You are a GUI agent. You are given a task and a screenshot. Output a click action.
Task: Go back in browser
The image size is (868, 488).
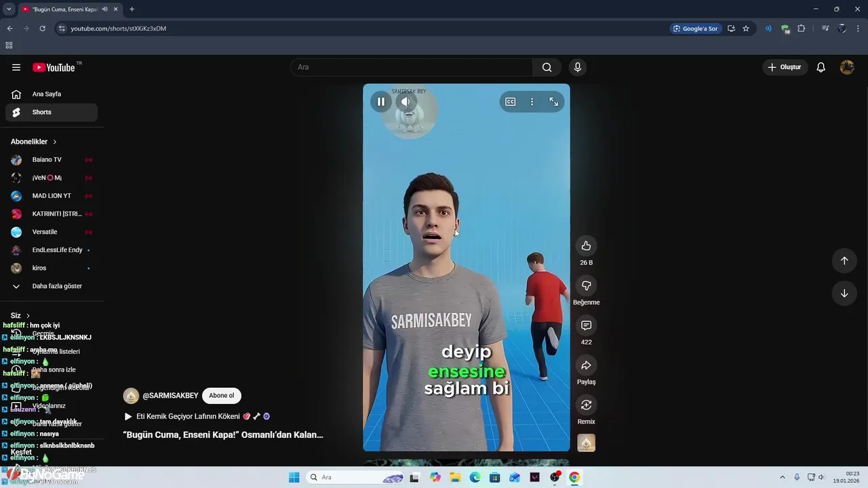click(x=9, y=28)
